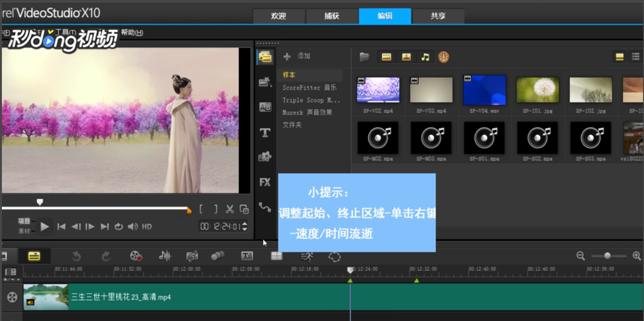This screenshot has width=644, height=321.
Task: Switch to the 捕获 tab
Action: pos(331,16)
